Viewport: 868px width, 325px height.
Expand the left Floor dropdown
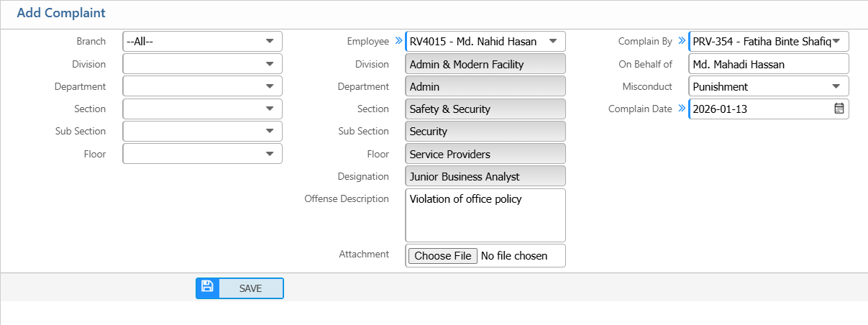202,153
